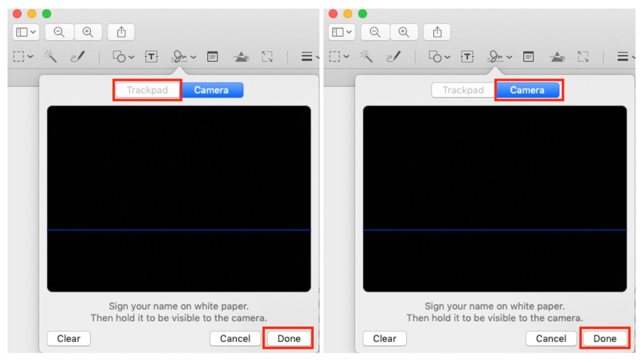Choose the Sketch pen tool in left window

[78, 57]
